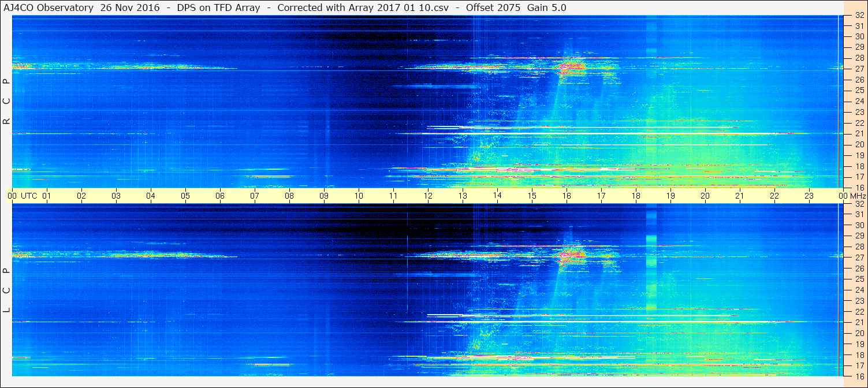Click the 19 hour label on time axis
This screenshot has width=868, height=388.
670,196
